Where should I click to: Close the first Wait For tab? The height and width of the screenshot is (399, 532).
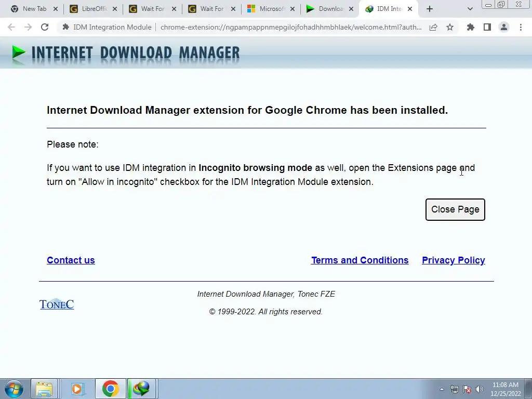click(174, 9)
